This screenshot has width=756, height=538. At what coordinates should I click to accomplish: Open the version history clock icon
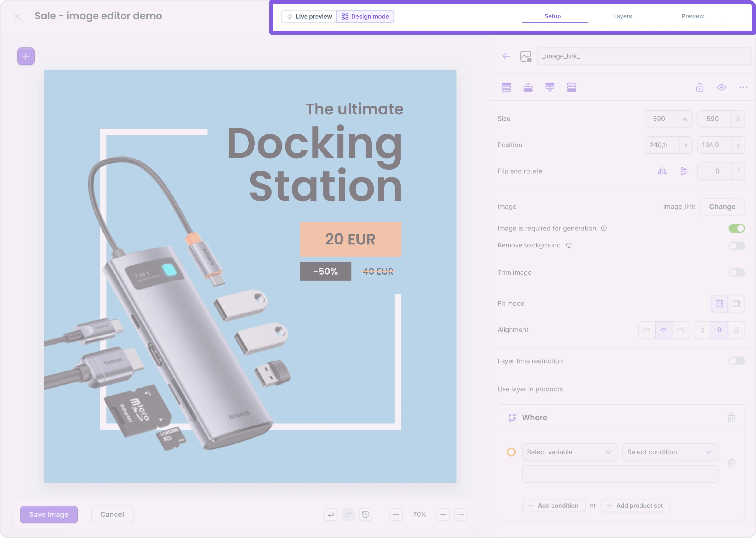366,514
